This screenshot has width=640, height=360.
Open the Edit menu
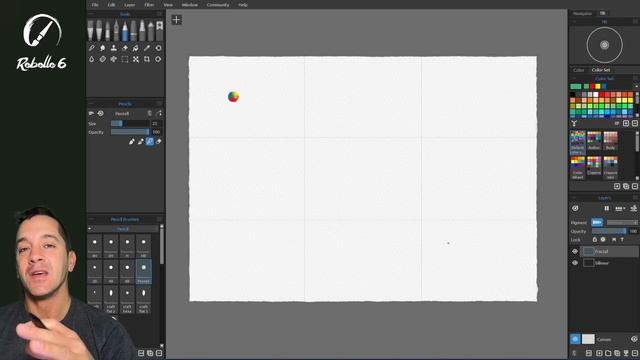[x=111, y=5]
